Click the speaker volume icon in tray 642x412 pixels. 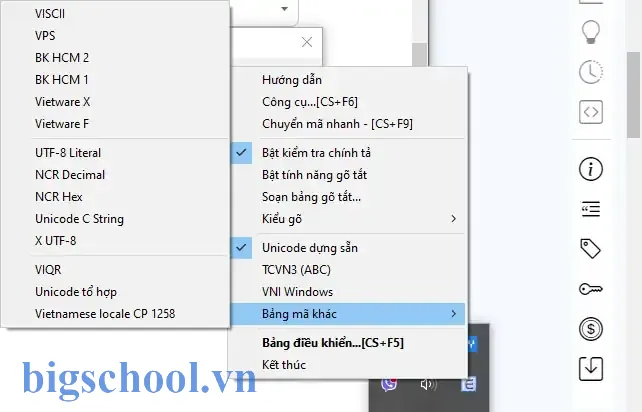point(428,384)
